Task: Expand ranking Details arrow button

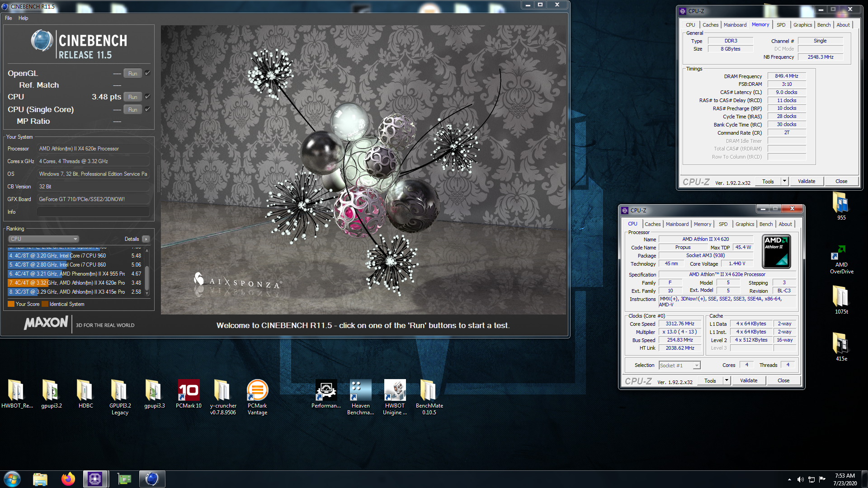Action: tap(146, 239)
